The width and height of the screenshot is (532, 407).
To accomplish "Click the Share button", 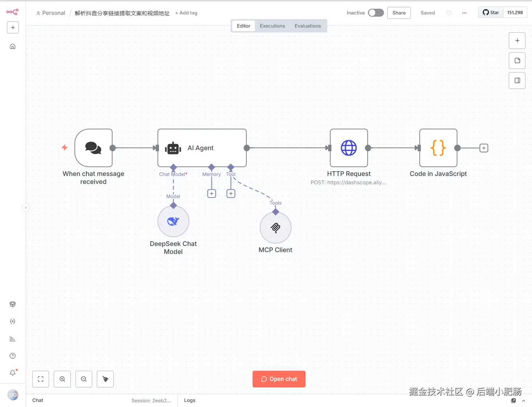I will (x=399, y=13).
